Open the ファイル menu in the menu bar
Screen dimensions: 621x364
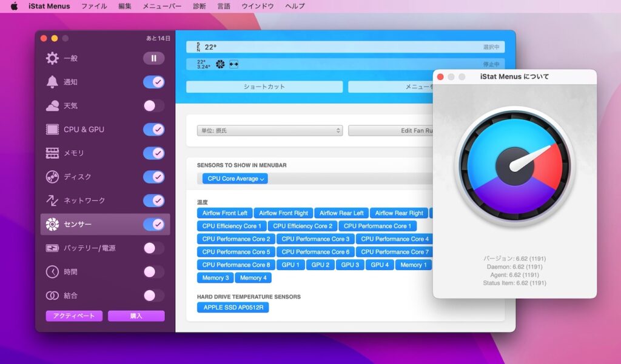(x=94, y=6)
